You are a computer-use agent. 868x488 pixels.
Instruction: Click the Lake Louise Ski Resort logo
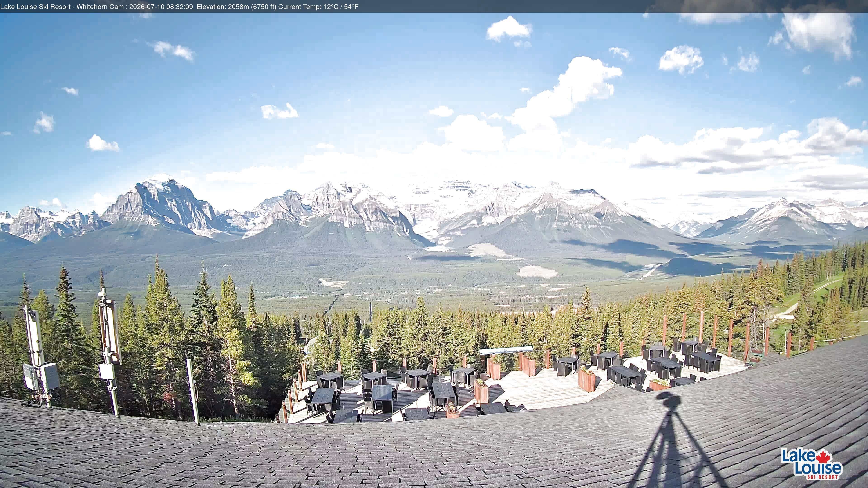click(x=811, y=463)
